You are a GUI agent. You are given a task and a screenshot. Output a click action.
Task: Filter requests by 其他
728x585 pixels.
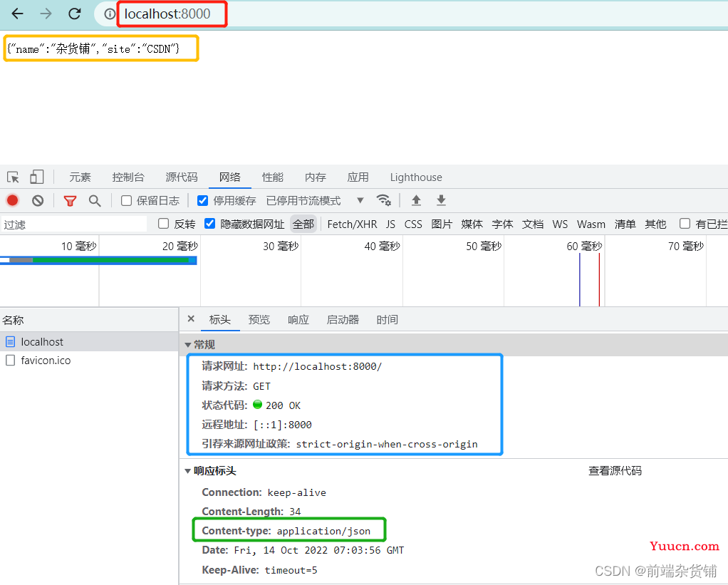655,224
